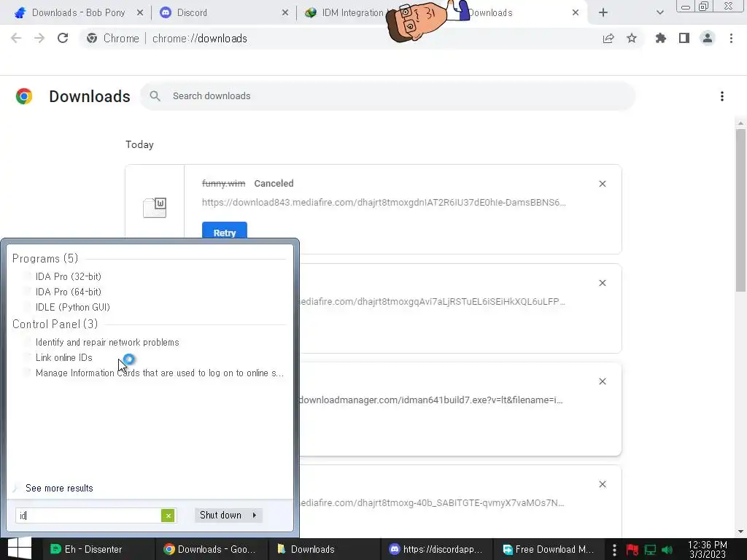Remove the last visible download entry with its X
The width and height of the screenshot is (747, 560).
[x=602, y=484]
